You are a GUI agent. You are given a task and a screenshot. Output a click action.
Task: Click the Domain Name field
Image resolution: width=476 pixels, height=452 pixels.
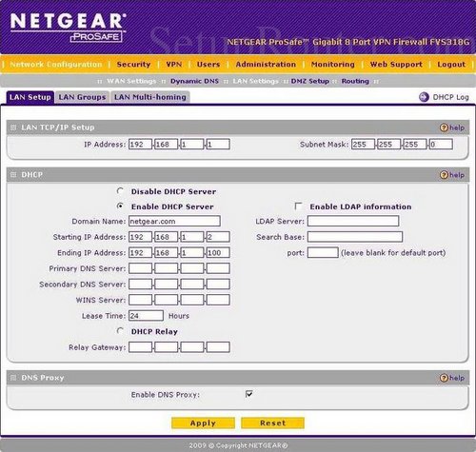coord(174,221)
